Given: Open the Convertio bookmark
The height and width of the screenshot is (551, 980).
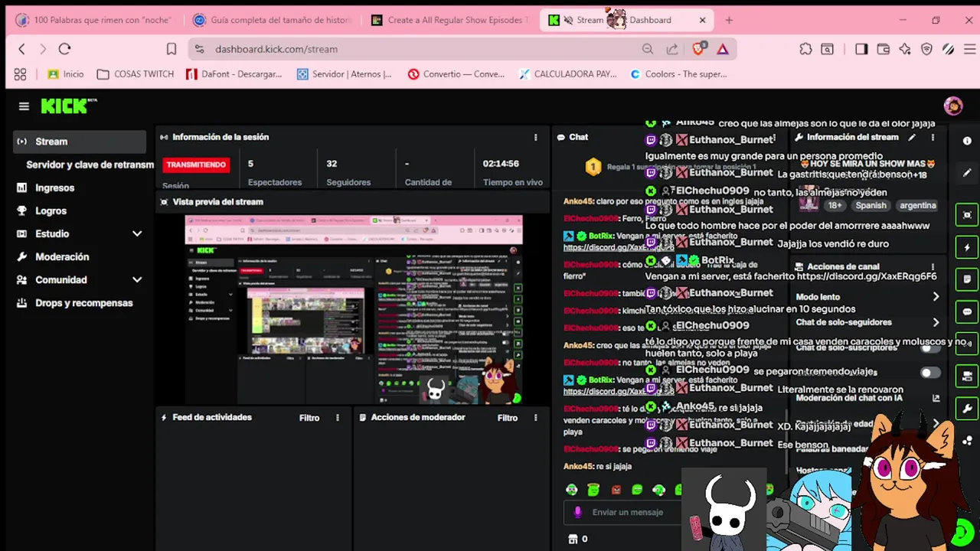Looking at the screenshot, I should tap(456, 74).
